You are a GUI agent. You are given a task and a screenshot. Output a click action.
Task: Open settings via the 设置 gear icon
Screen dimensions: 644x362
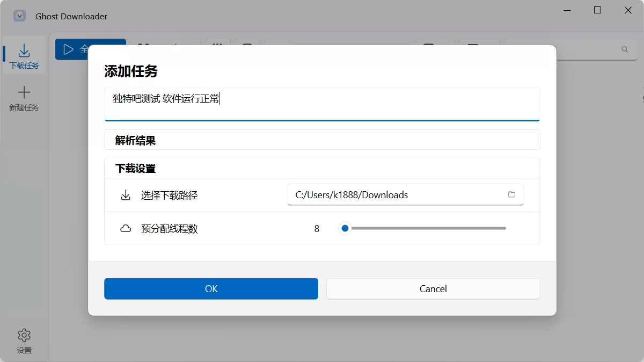tap(24, 334)
